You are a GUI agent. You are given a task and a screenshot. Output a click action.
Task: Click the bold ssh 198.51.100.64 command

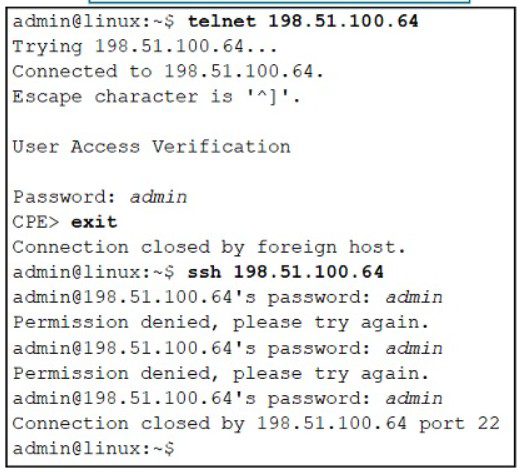[285, 272]
